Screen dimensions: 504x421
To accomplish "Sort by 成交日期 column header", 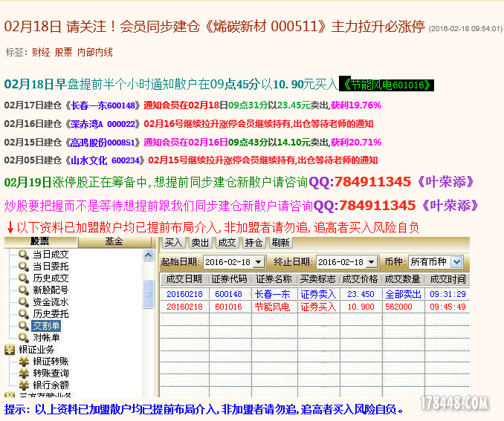I will click(184, 279).
